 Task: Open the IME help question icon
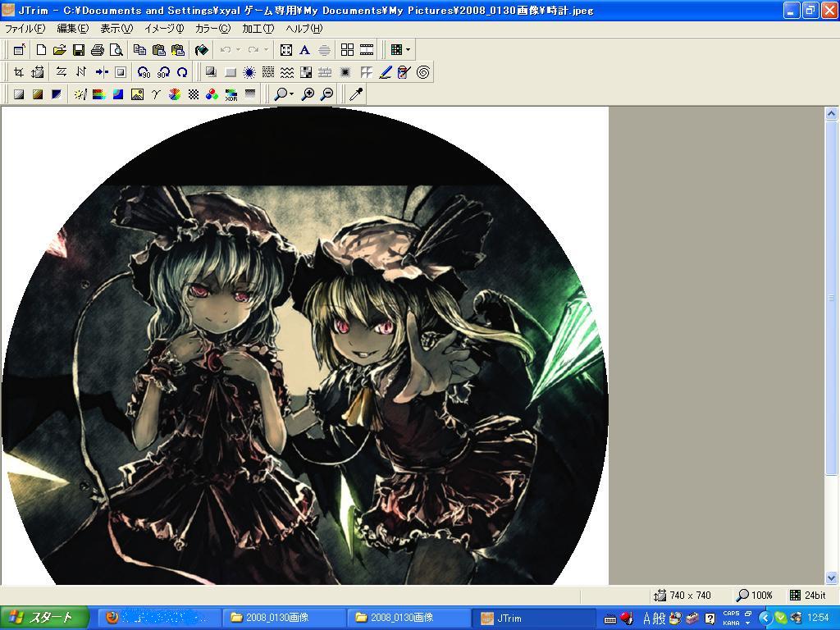[x=710, y=619]
